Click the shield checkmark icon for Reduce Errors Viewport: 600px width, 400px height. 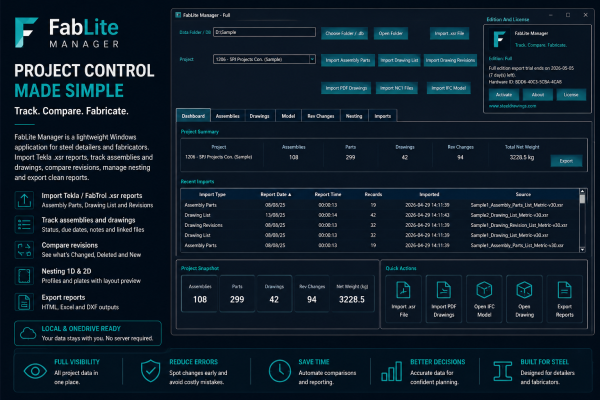tap(150, 371)
